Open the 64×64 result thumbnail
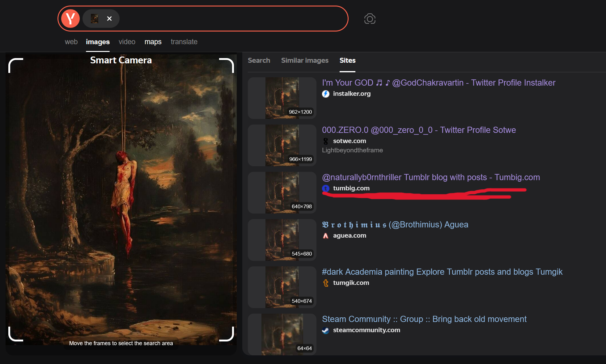This screenshot has width=606, height=364. tap(282, 334)
